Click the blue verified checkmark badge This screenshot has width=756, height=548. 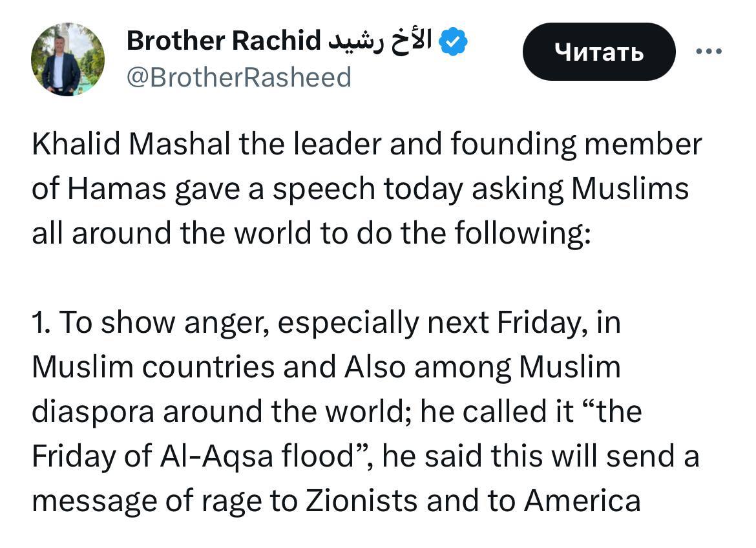tap(454, 43)
